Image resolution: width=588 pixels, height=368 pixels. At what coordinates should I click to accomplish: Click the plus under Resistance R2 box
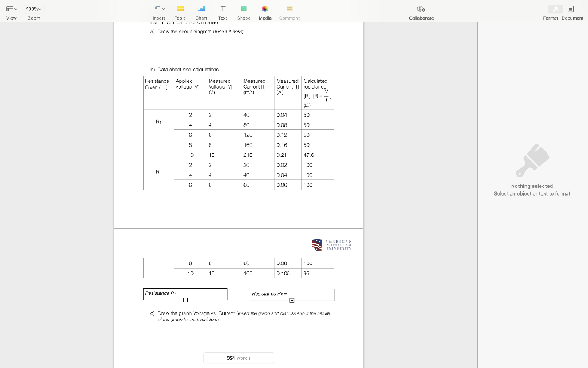click(x=291, y=300)
